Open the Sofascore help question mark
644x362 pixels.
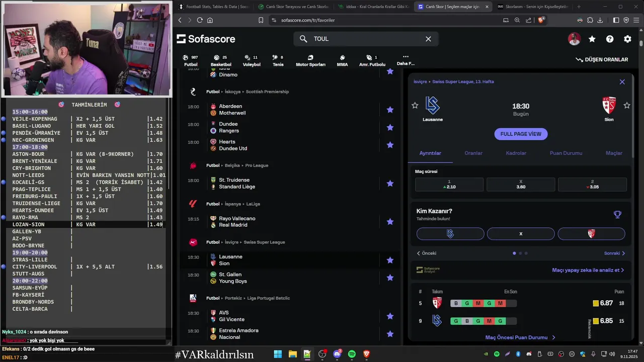coord(610,39)
